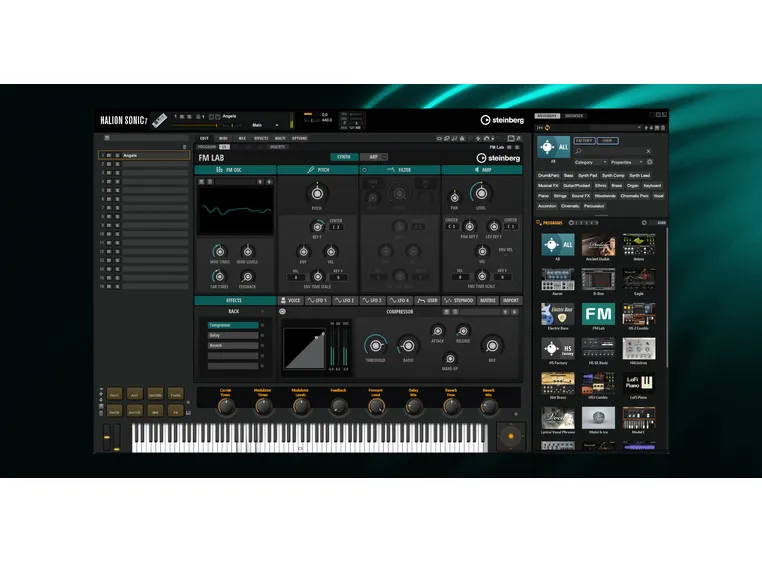Select the LFO 3 tab
The width and height of the screenshot is (762, 562).
point(372,300)
